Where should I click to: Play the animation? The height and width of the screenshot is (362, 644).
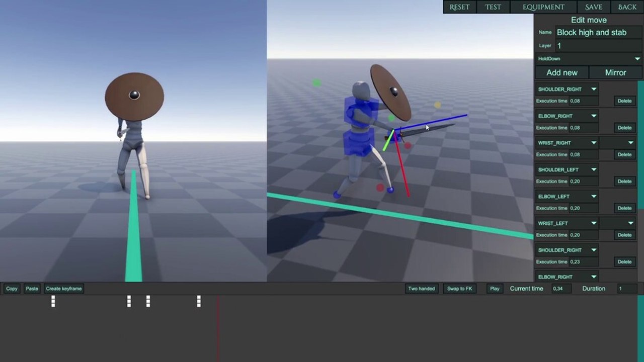point(495,289)
